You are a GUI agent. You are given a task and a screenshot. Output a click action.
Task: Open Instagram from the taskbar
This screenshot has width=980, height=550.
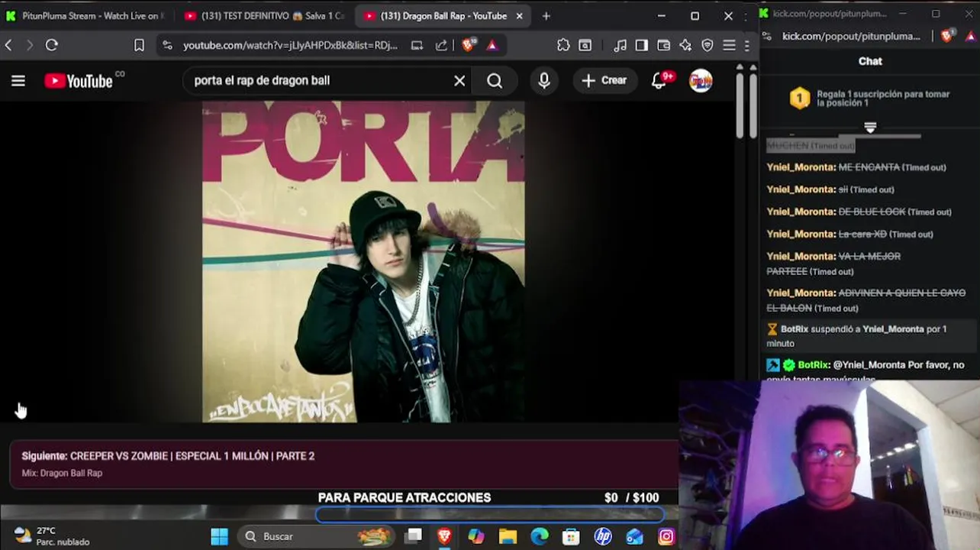pyautogui.click(x=666, y=536)
